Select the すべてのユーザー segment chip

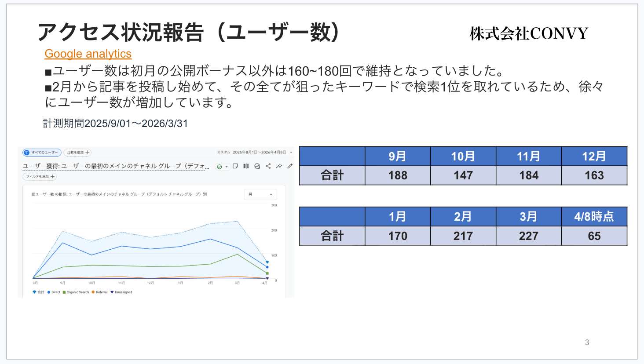pyautogui.click(x=42, y=153)
